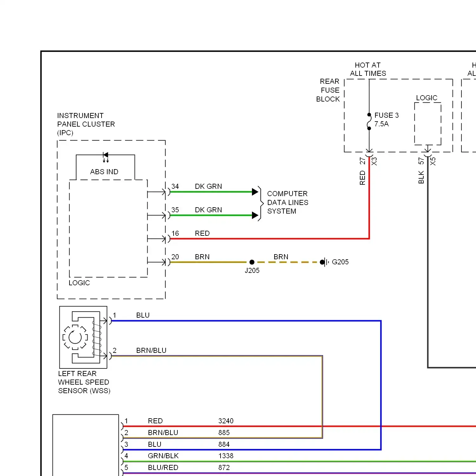Select the G205 label
Viewport: 476px width, 476px height.
pyautogui.click(x=340, y=262)
